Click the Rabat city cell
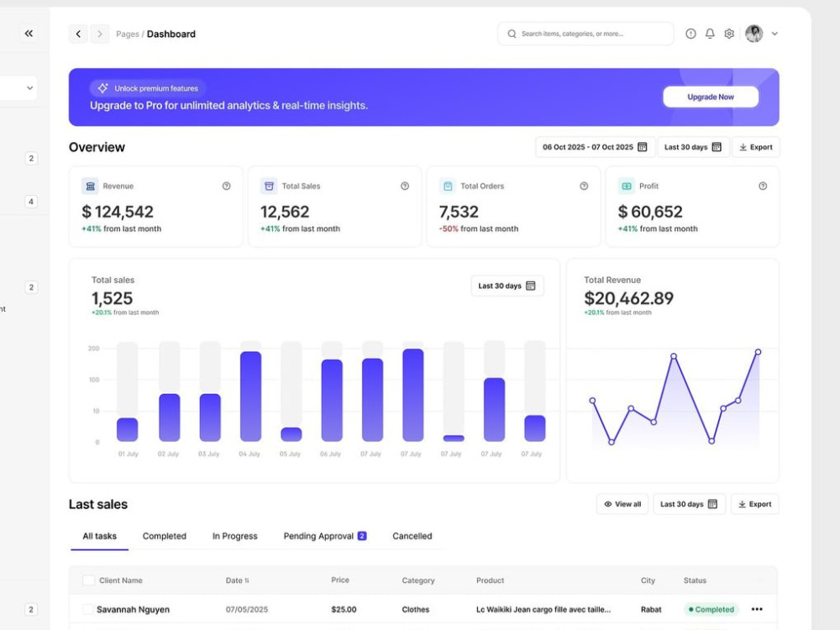This screenshot has width=840, height=630. click(651, 609)
